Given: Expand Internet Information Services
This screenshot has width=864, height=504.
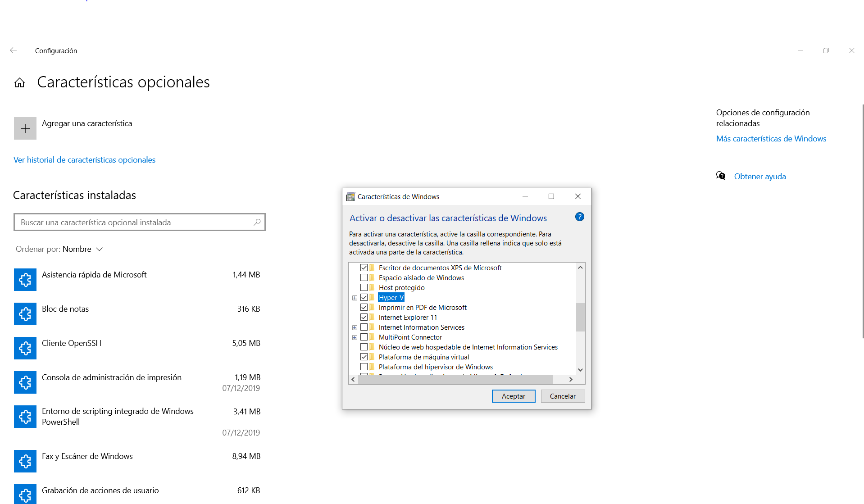Looking at the screenshot, I should pyautogui.click(x=355, y=327).
